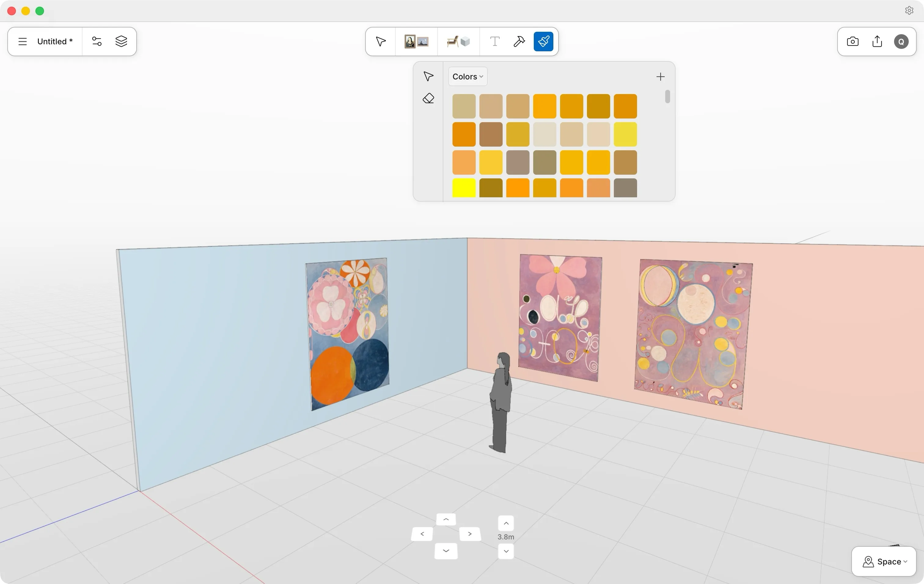
Task: Pick the brown swatch in second row
Action: pos(491,135)
